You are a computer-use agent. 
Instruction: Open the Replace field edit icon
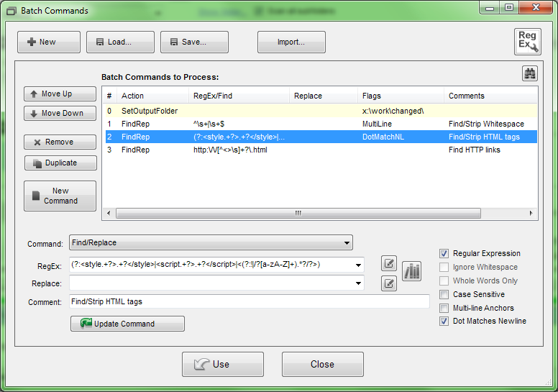pyautogui.click(x=388, y=283)
